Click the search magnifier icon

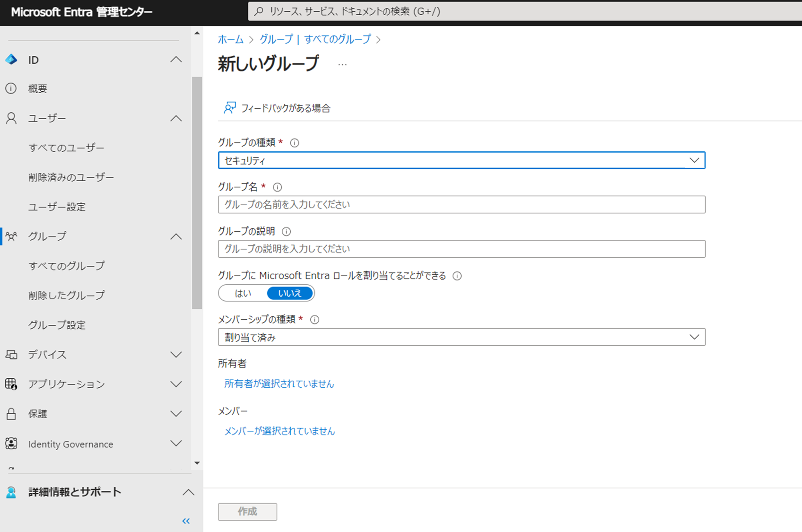click(x=259, y=11)
